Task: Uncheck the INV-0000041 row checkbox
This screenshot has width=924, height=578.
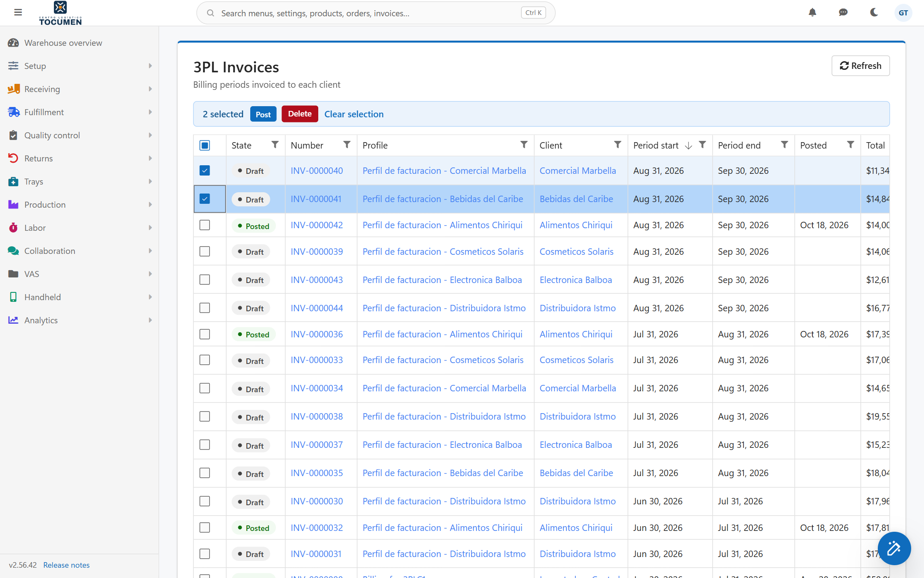Action: tap(205, 199)
